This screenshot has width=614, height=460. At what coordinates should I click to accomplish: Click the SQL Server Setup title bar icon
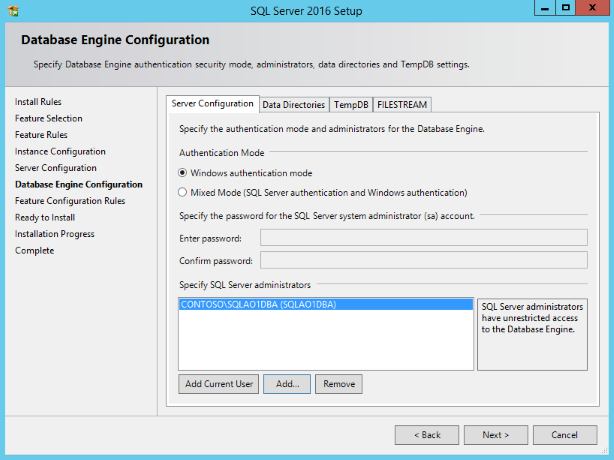(14, 11)
